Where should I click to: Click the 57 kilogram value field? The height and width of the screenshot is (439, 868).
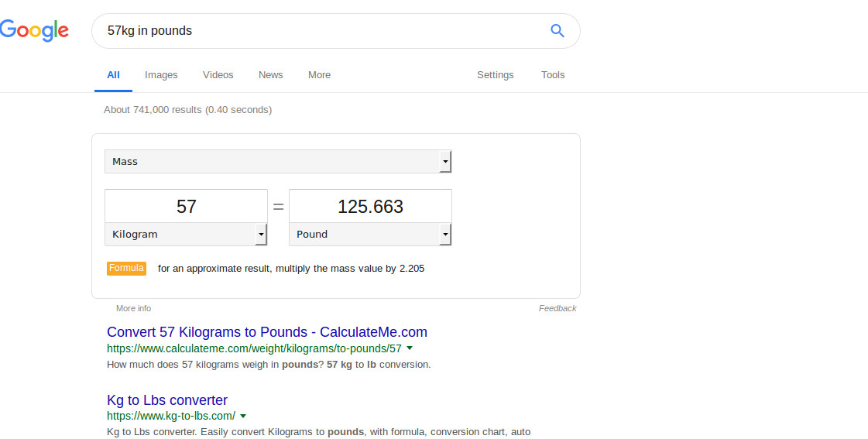pyautogui.click(x=186, y=207)
